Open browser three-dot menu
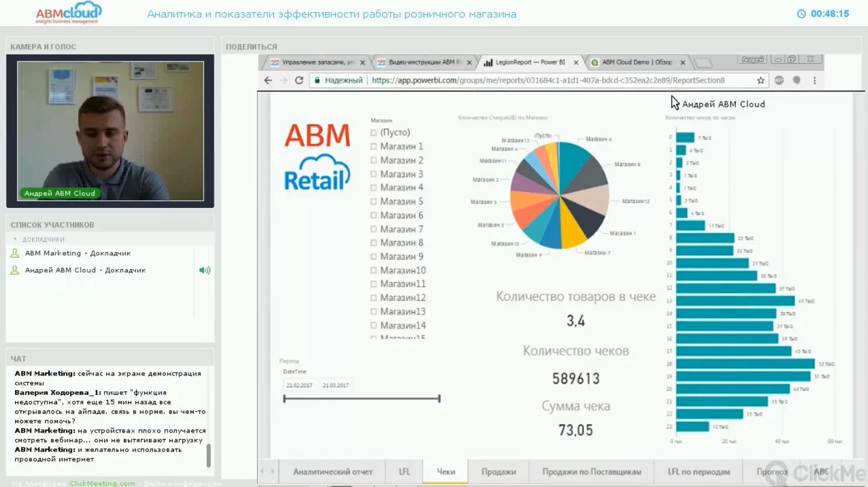This screenshot has height=487, width=868. (814, 81)
